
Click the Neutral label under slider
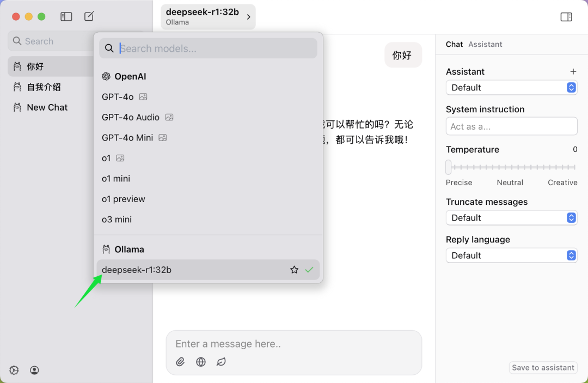[510, 183]
